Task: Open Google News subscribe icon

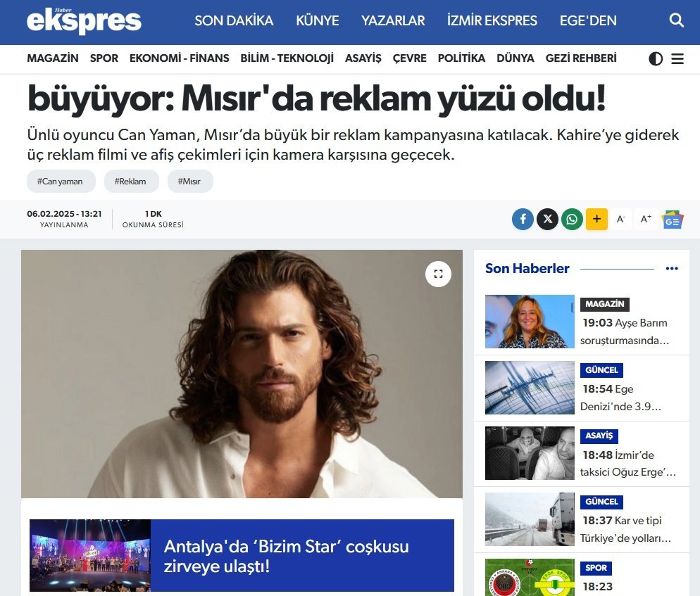Action: [x=673, y=219]
